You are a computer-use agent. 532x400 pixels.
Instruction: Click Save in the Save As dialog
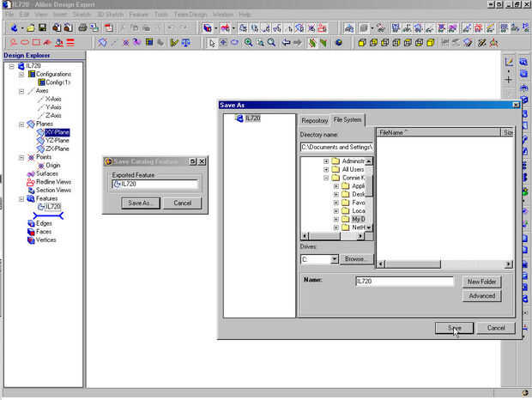coord(454,328)
